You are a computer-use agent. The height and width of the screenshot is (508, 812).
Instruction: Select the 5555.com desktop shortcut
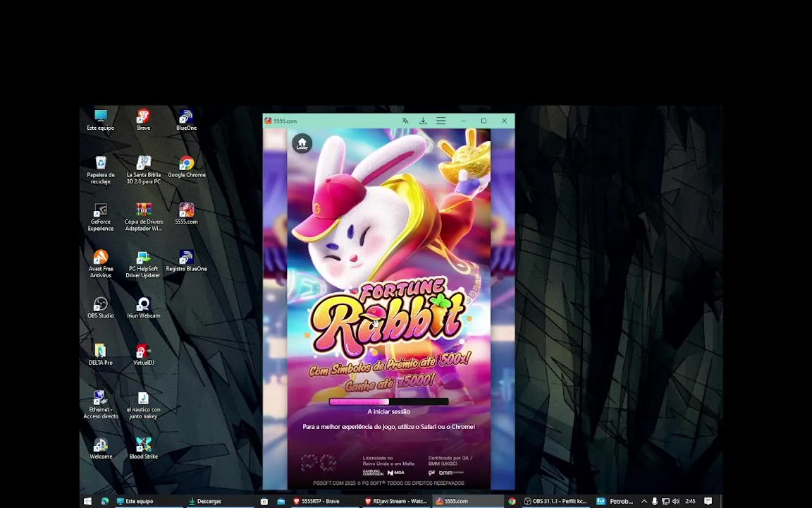[186, 214]
